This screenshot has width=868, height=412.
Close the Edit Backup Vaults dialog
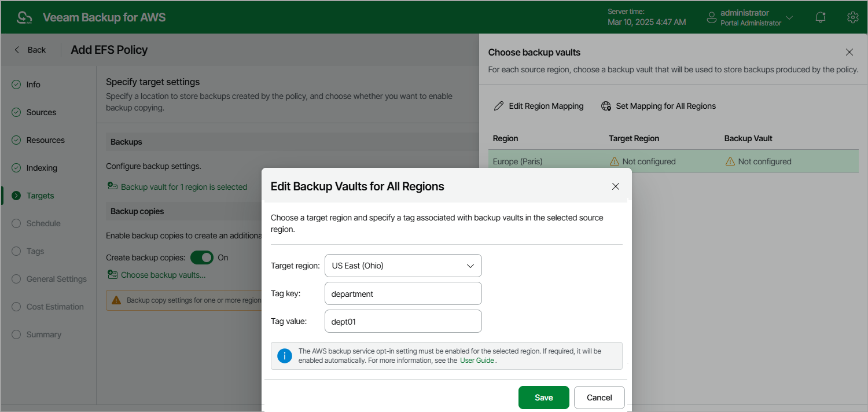pos(616,186)
